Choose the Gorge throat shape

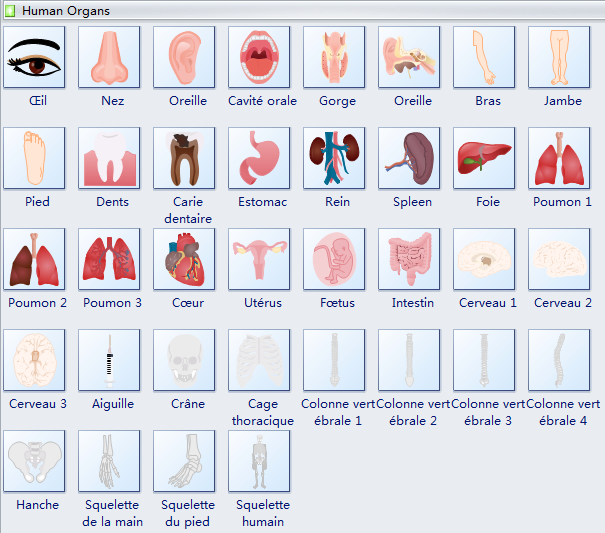point(334,57)
